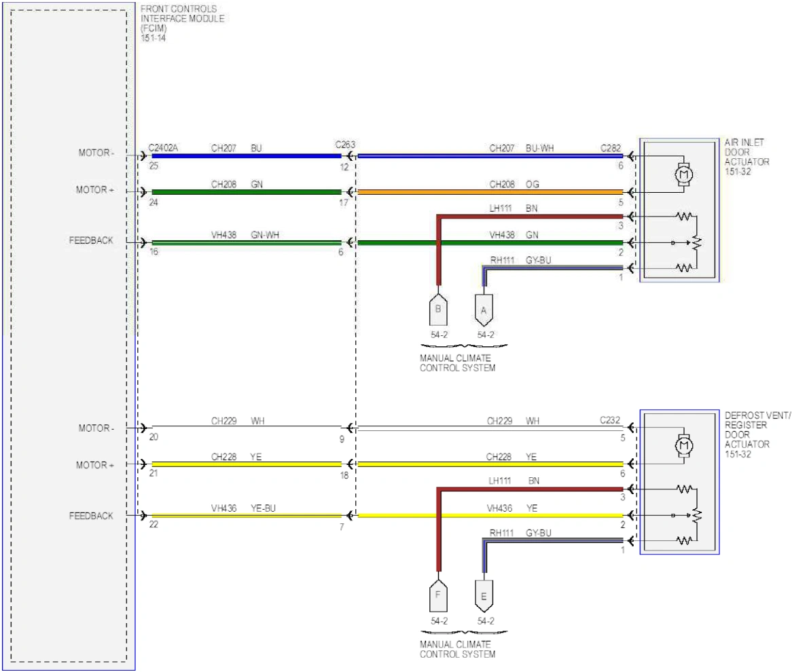Viewport: 792px width, 672px height.
Task: Click the CH208 GN wire label
Action: (237, 184)
